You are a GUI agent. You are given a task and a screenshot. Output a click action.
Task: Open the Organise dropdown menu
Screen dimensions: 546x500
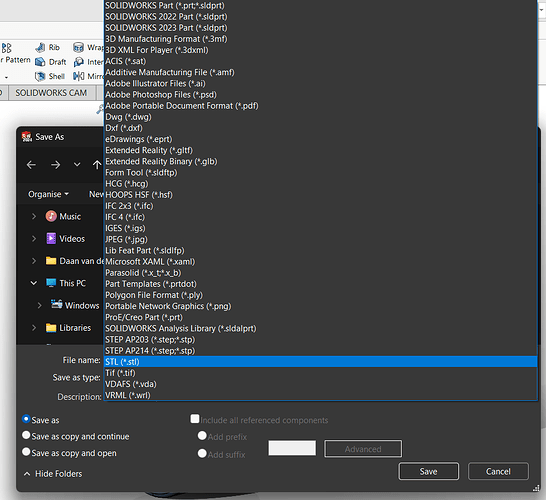tap(48, 194)
